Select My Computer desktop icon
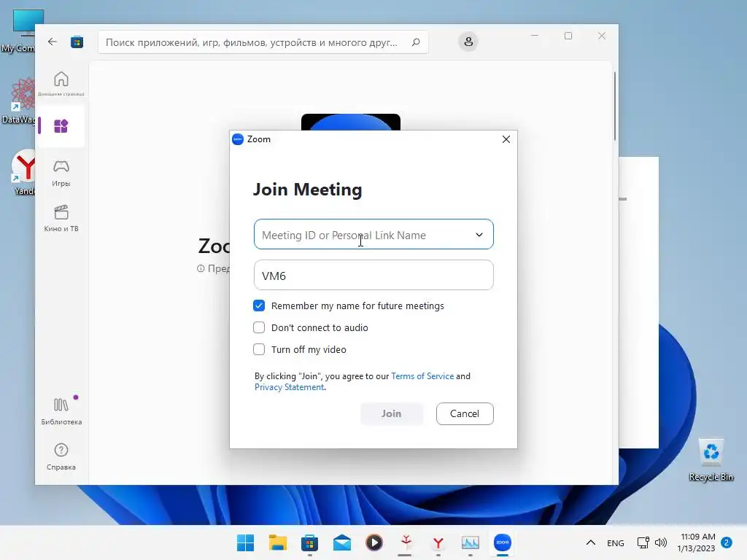 click(x=19, y=31)
